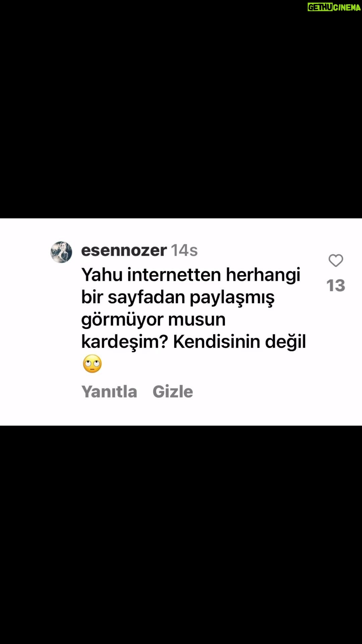
Task: Select the word herhangi in the comment
Action: [263, 275]
